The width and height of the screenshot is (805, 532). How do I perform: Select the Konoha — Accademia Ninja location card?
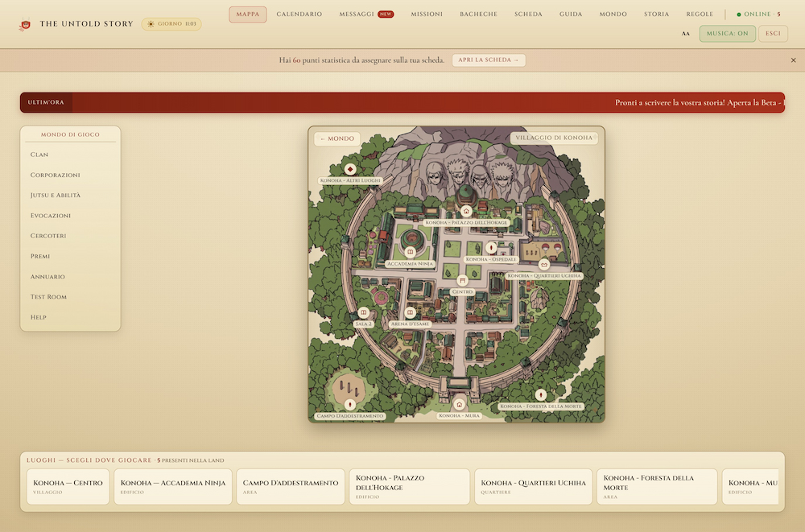pyautogui.click(x=173, y=486)
